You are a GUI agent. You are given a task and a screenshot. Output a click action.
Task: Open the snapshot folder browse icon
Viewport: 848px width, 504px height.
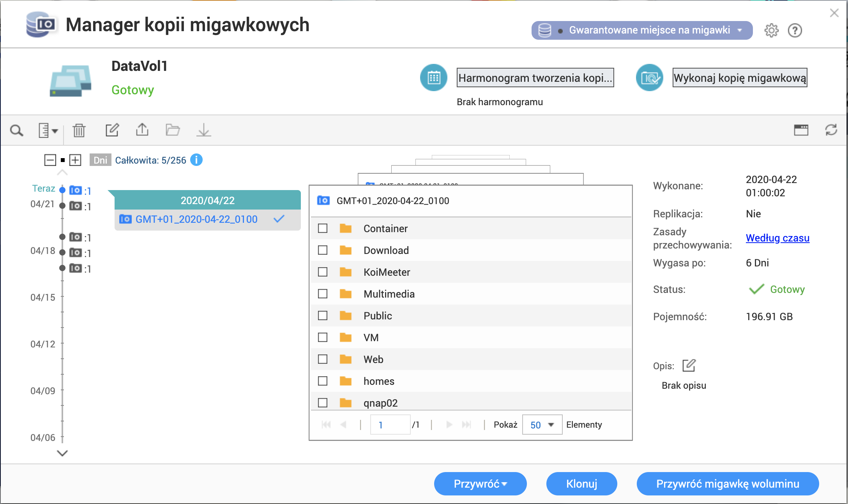(173, 130)
